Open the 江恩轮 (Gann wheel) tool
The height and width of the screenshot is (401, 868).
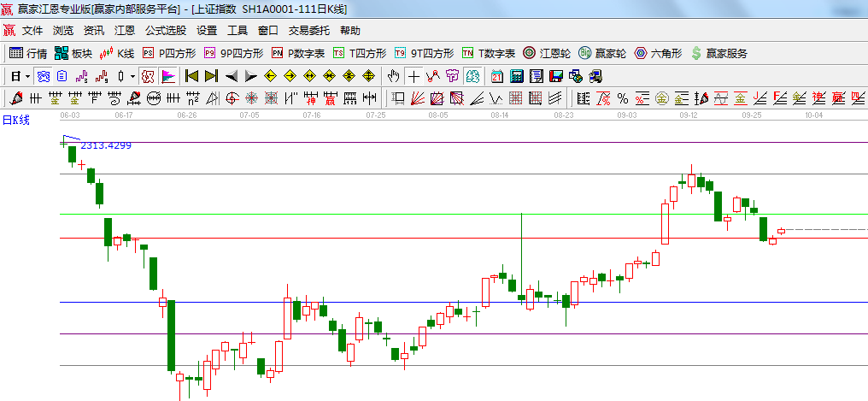pos(546,53)
